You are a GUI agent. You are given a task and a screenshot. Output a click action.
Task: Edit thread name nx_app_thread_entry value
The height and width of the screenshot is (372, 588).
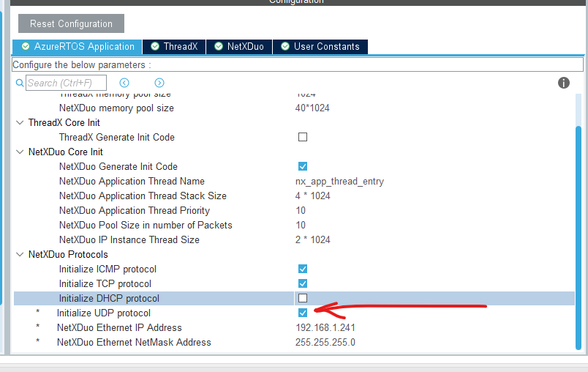point(339,182)
